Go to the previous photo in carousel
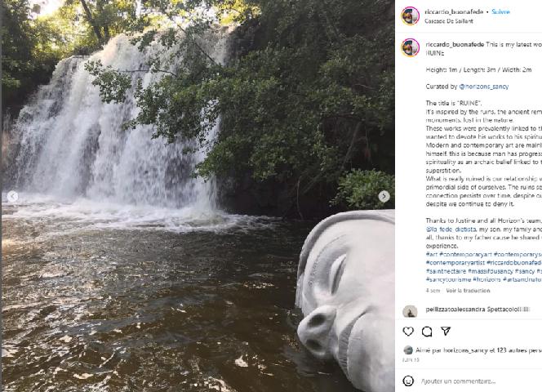This screenshot has height=392, width=542. pos(12,197)
